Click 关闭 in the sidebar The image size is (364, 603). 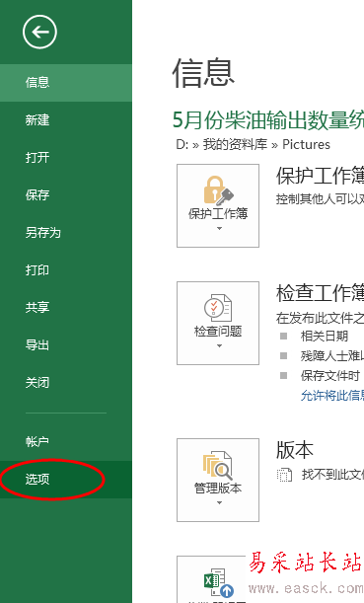[66, 383]
